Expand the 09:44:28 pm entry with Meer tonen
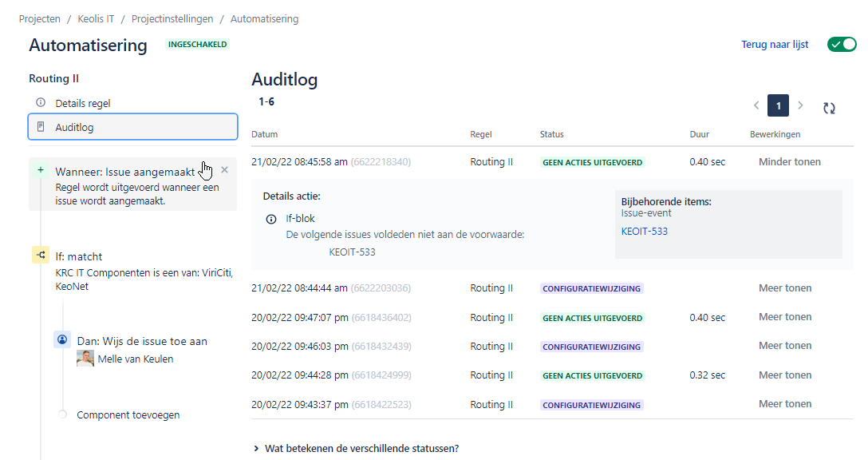The width and height of the screenshot is (868, 460). point(785,375)
